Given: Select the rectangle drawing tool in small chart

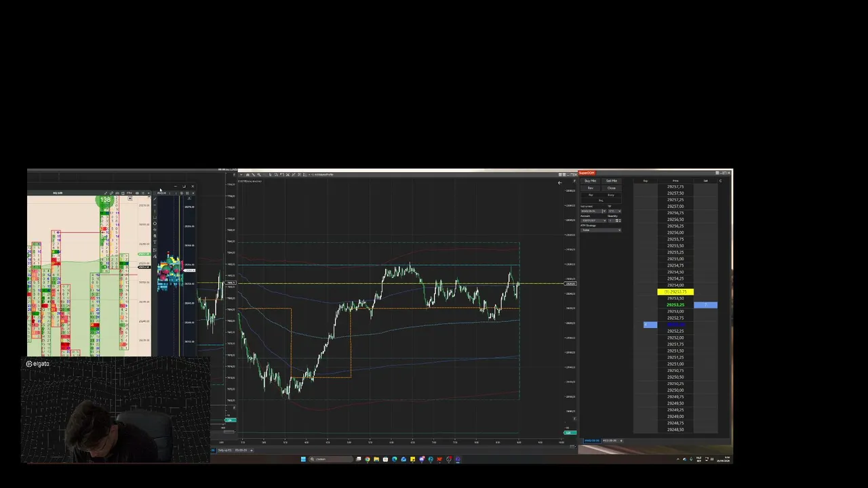Looking at the screenshot, I should click(x=155, y=217).
